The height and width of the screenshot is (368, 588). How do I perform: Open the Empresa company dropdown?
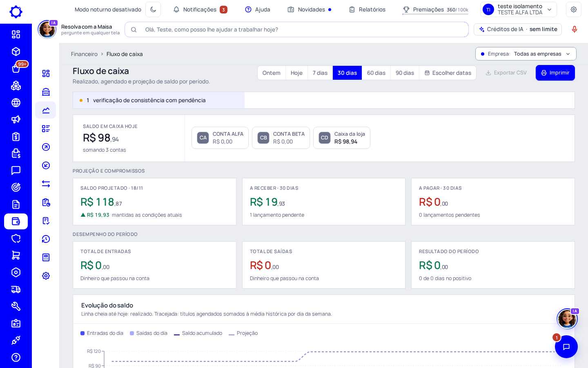(526, 54)
